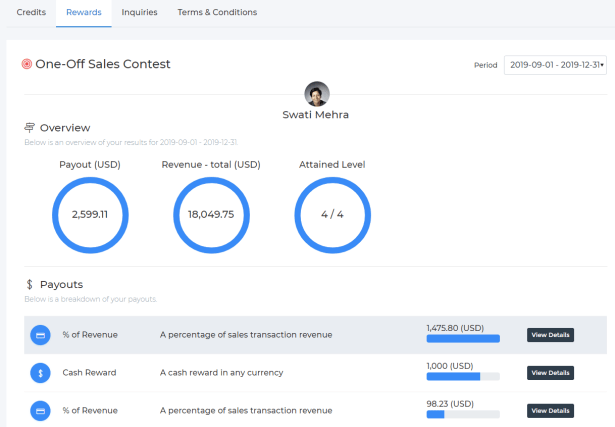Click the card icon for the 1,475.80 USD payout

tap(39, 335)
